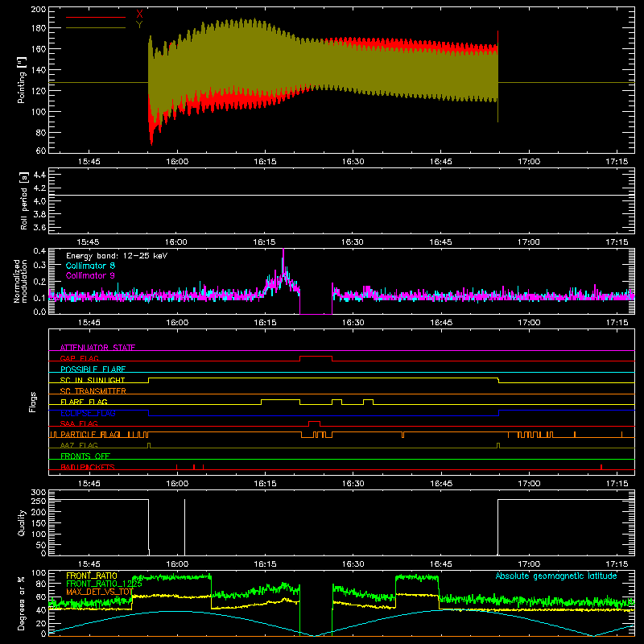Select the olive Y legend line sample

(96, 27)
